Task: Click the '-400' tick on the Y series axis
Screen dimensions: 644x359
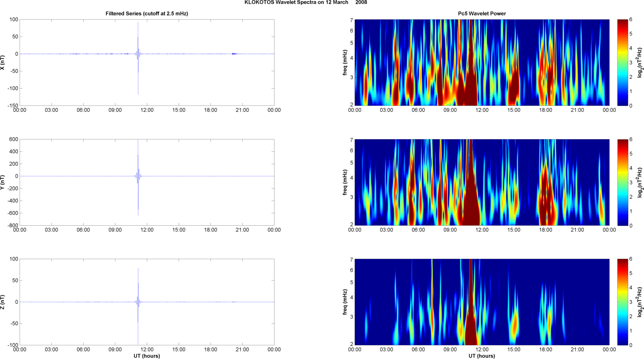Action: click(12, 201)
